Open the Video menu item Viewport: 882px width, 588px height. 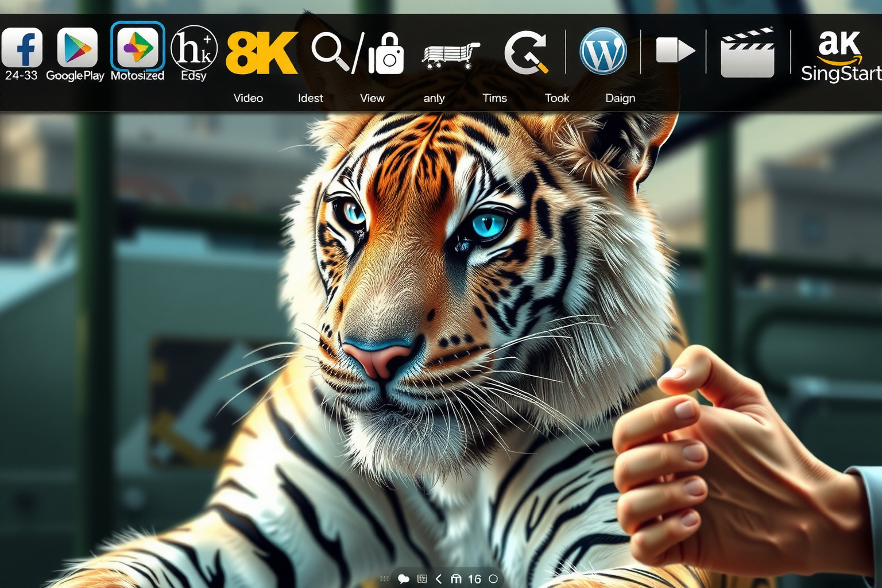[x=248, y=98]
